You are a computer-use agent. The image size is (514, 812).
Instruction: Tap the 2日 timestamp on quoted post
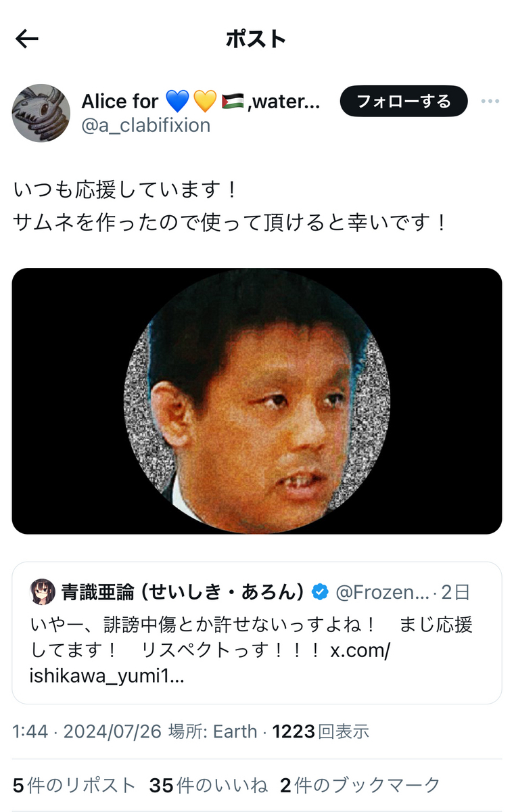pyautogui.click(x=455, y=593)
